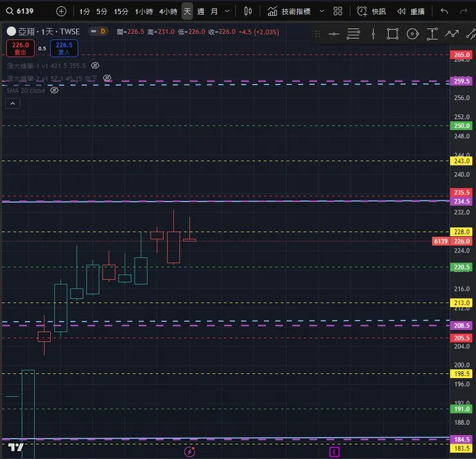Viewport: 476px width, 459px height.
Task: Click the 184.5 purple price label
Action: [x=461, y=439]
